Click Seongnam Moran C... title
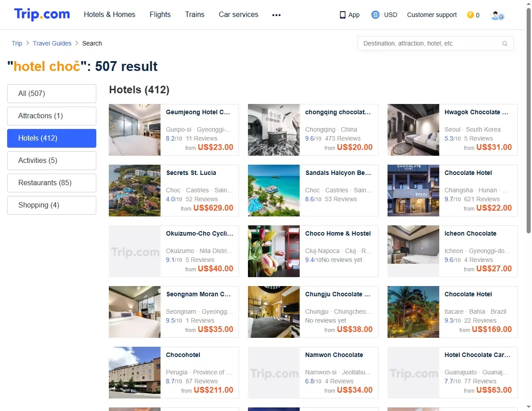This screenshot has width=532, height=411. point(198,294)
